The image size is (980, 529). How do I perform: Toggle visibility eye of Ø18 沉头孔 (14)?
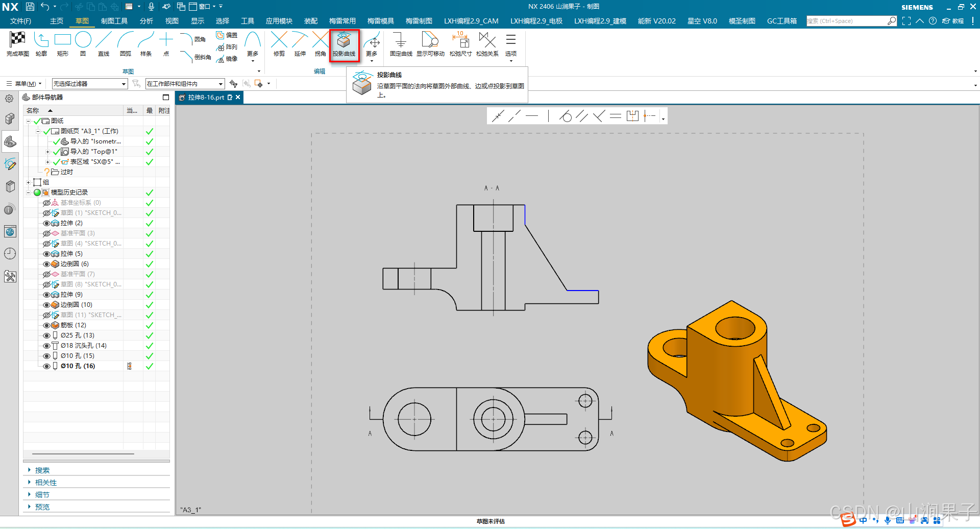46,346
